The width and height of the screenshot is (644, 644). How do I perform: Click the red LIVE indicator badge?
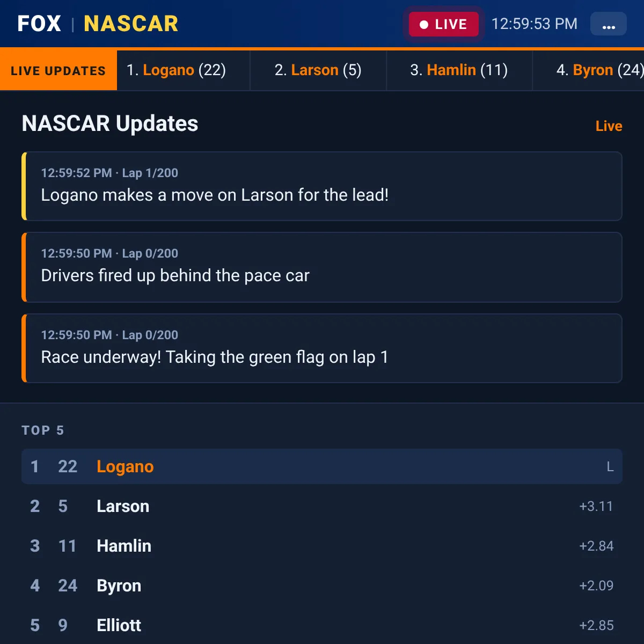(x=443, y=24)
